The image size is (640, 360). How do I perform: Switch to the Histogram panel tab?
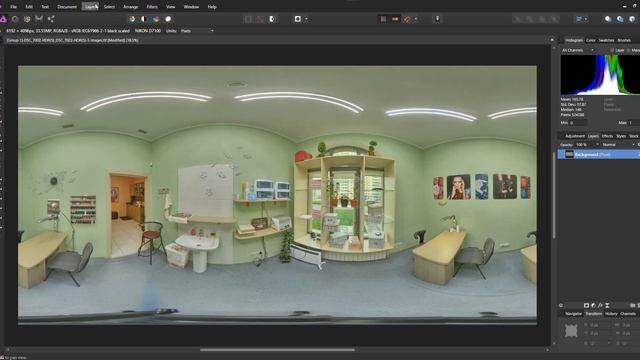(x=574, y=40)
